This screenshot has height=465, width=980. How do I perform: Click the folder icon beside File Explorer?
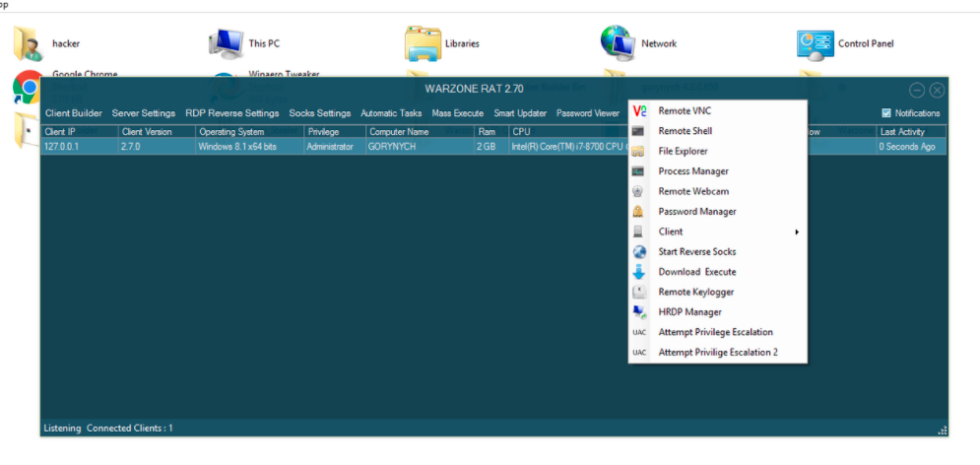click(638, 152)
